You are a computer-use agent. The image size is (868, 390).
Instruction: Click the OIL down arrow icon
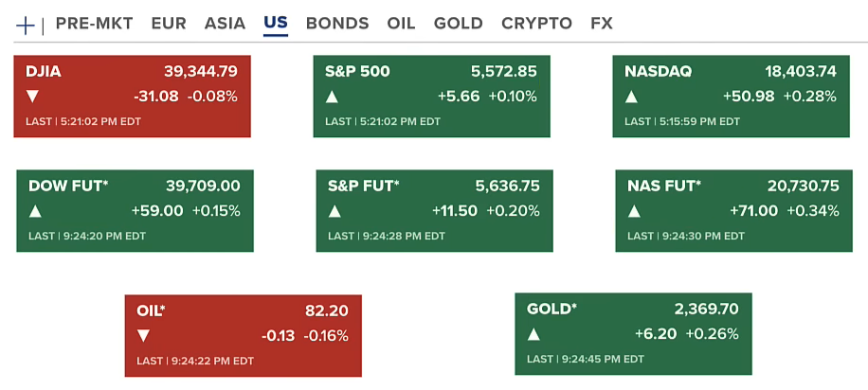pos(144,335)
